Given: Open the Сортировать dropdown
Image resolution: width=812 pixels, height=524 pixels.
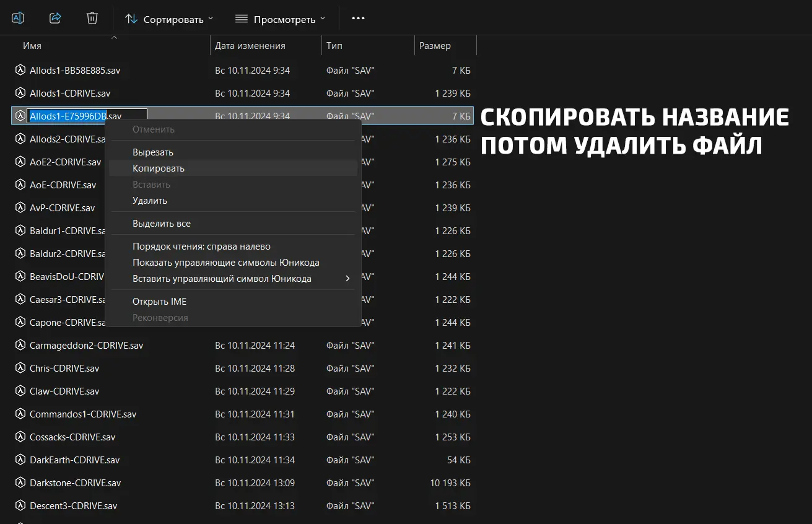Looking at the screenshot, I should [x=169, y=19].
